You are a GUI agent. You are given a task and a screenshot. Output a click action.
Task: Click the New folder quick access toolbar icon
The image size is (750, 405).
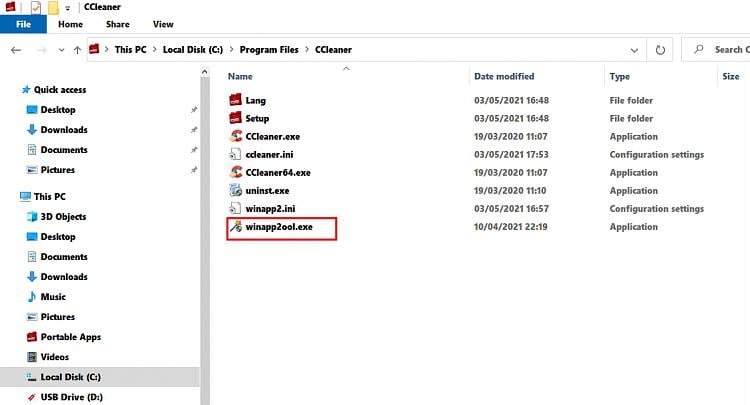53,8
